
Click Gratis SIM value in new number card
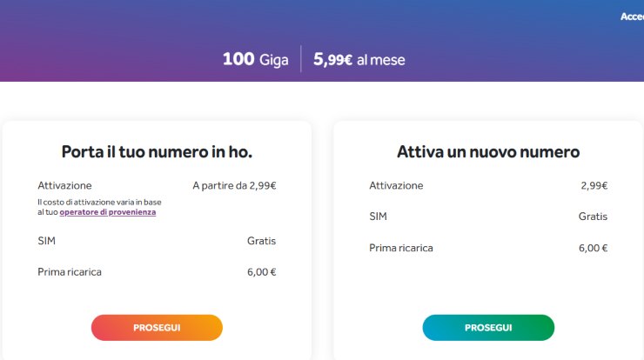(593, 217)
